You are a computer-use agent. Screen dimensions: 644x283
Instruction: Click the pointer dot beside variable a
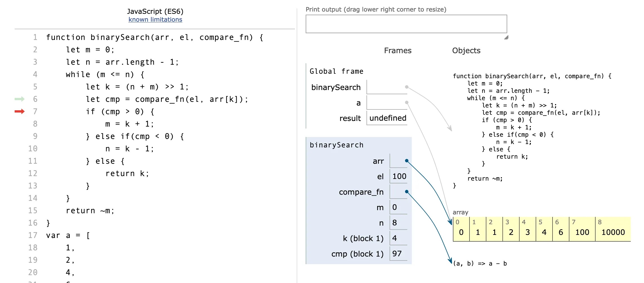[406, 102]
